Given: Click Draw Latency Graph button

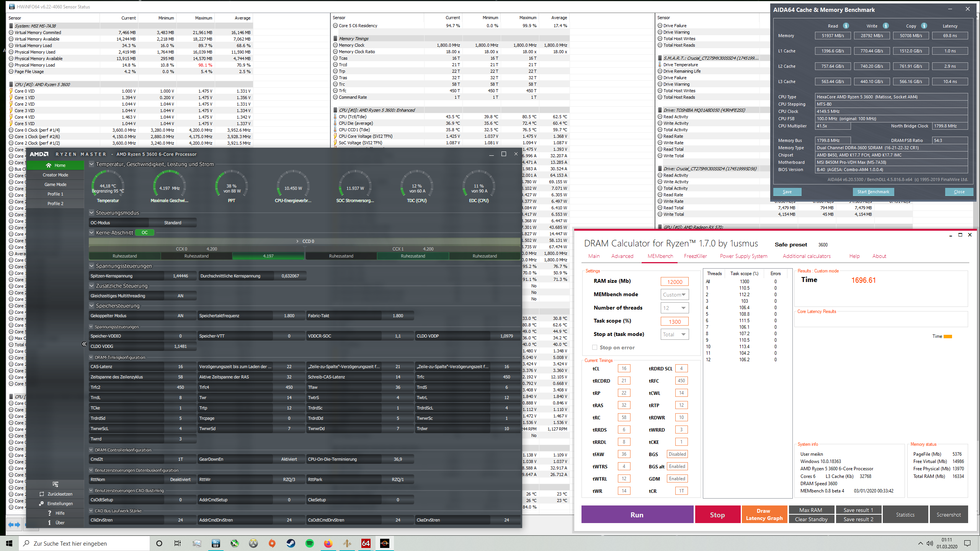Looking at the screenshot, I should [764, 515].
